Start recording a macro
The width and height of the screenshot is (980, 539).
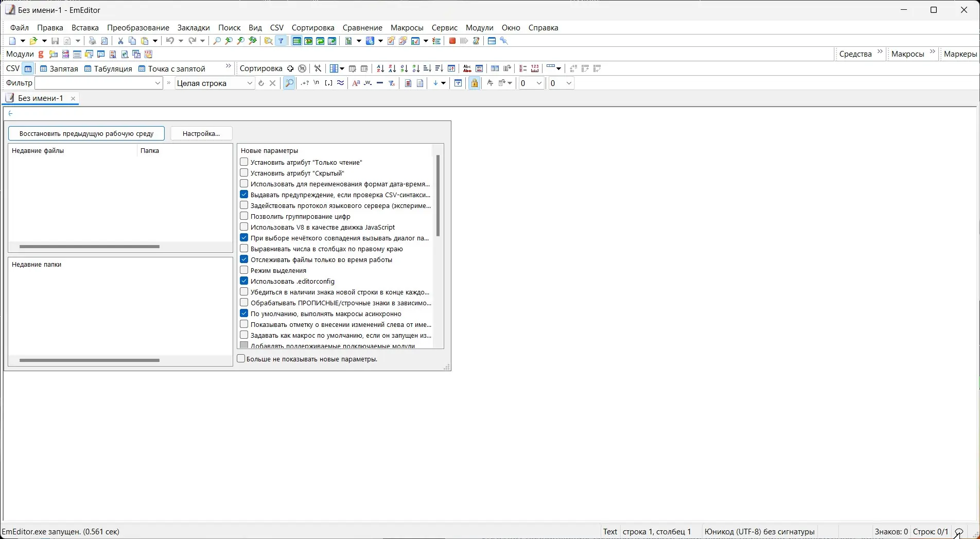point(452,41)
